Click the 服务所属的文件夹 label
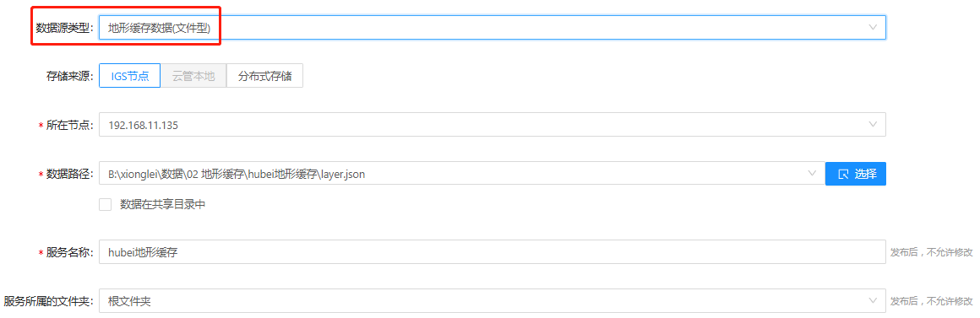Viewport: 980px width, 318px height. click(49, 301)
